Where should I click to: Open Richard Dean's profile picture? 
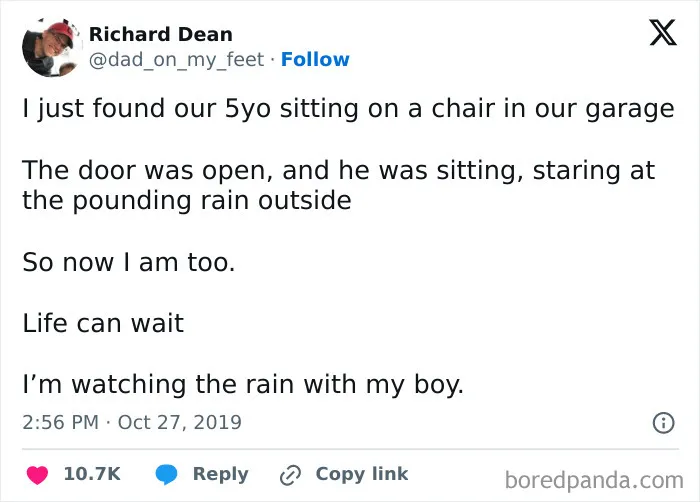52,47
